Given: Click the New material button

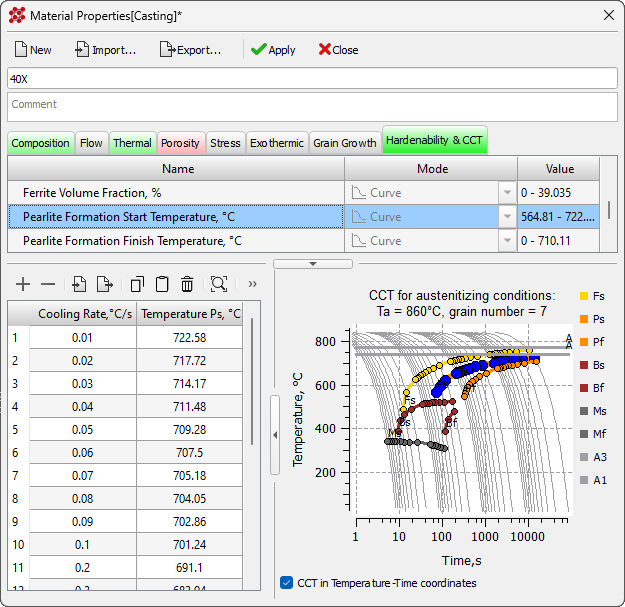Looking at the screenshot, I should [x=33, y=50].
